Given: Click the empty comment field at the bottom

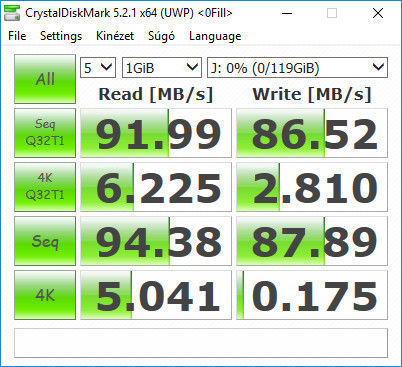Looking at the screenshot, I should (x=201, y=343).
